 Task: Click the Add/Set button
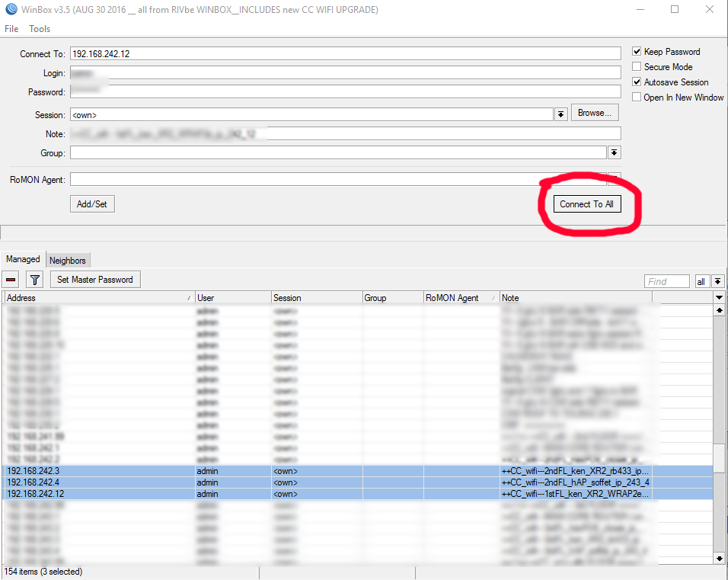point(92,204)
